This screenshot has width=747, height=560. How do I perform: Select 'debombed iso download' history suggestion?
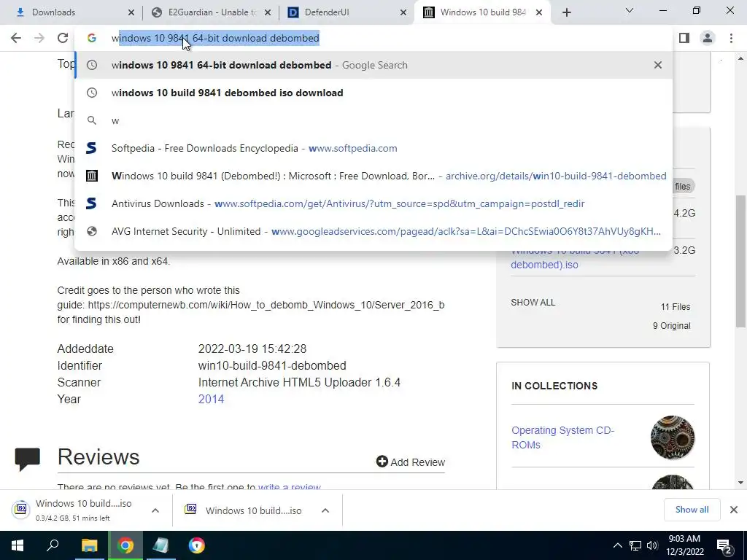(x=373, y=93)
